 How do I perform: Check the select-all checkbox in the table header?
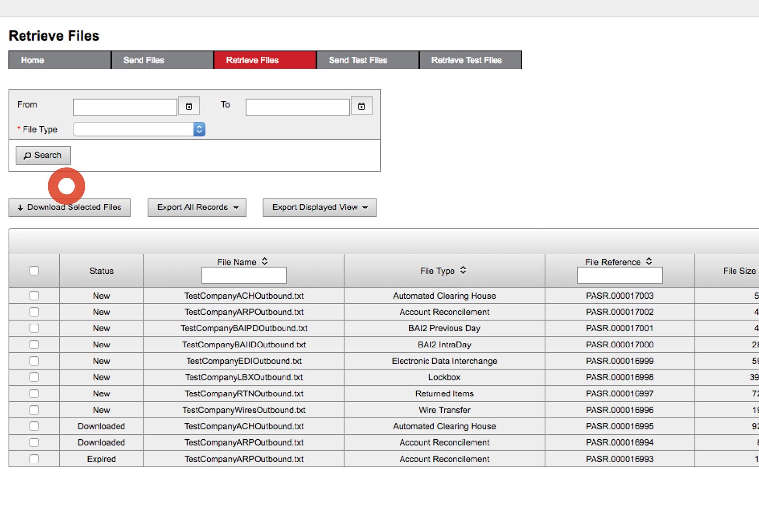pos(34,271)
